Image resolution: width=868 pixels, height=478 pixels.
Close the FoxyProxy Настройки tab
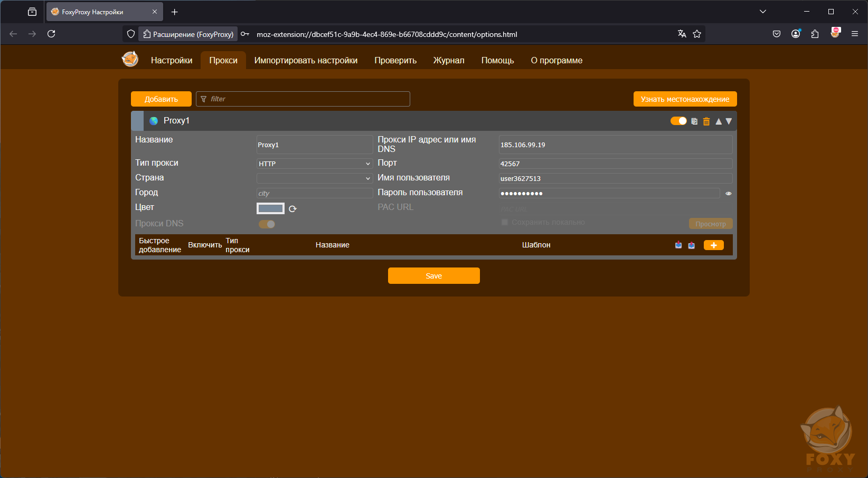(155, 12)
